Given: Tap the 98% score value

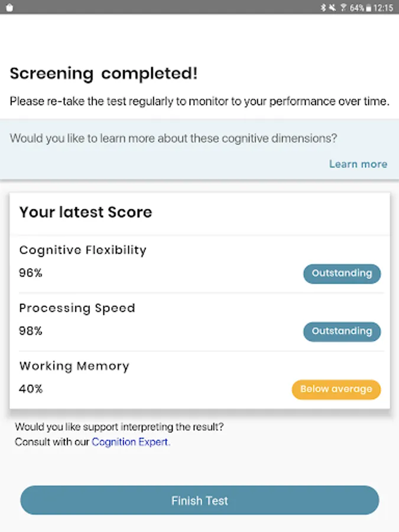Looking at the screenshot, I should point(31,331).
